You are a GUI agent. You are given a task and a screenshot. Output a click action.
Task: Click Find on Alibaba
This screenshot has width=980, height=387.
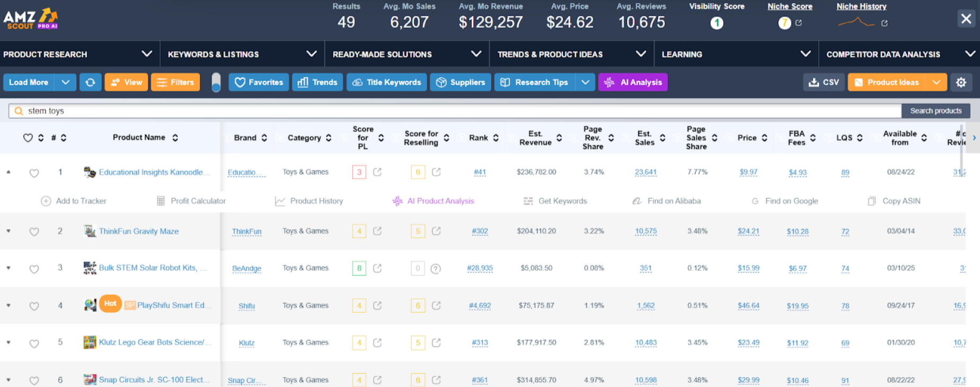(x=667, y=201)
